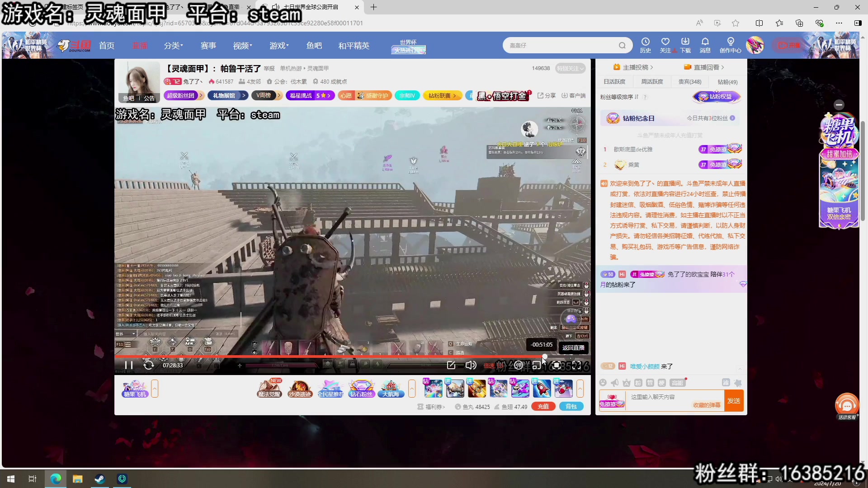Open 背包 backpack button
868x488 pixels.
pyautogui.click(x=571, y=406)
